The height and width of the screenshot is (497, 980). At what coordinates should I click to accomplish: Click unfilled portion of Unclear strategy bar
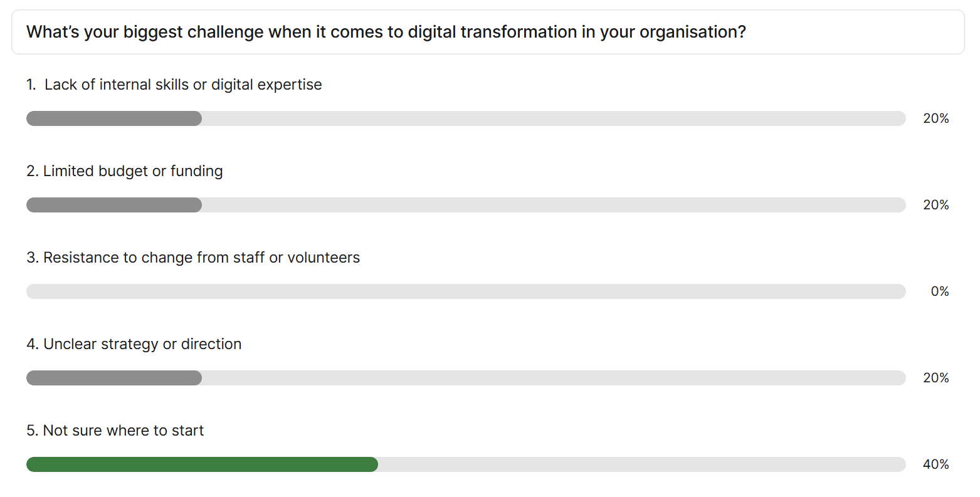point(554,378)
